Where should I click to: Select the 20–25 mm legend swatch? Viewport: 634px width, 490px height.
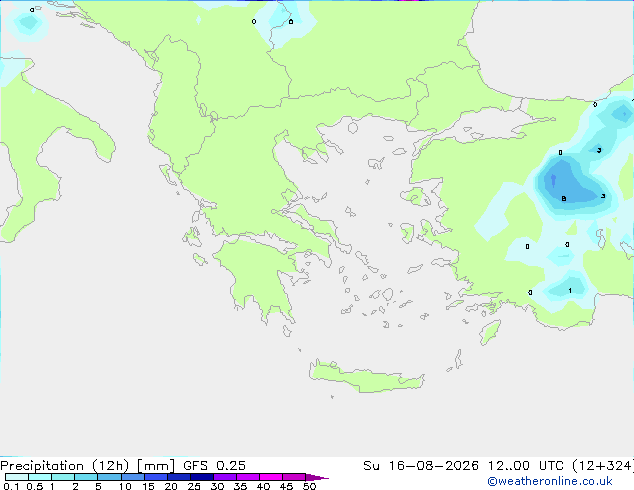click(179, 477)
